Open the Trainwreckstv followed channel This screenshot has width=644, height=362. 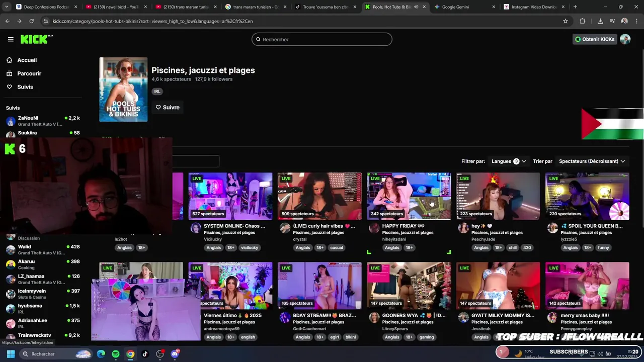[x=43, y=336]
